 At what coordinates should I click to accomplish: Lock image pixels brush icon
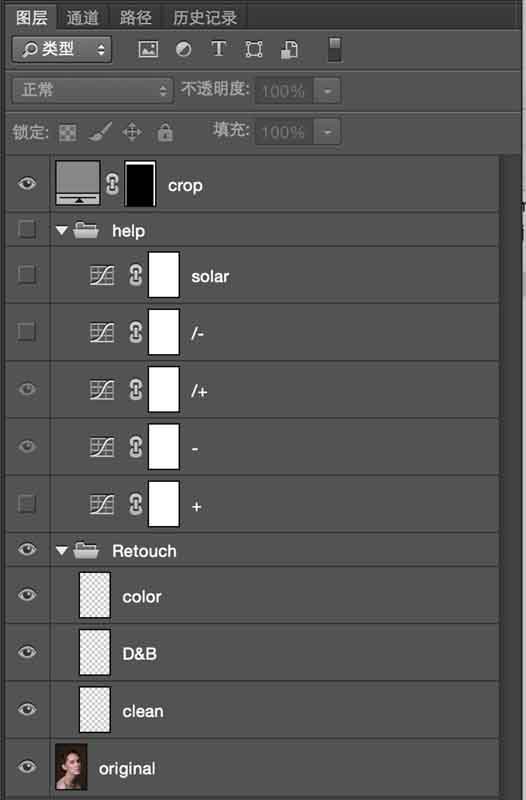(100, 132)
